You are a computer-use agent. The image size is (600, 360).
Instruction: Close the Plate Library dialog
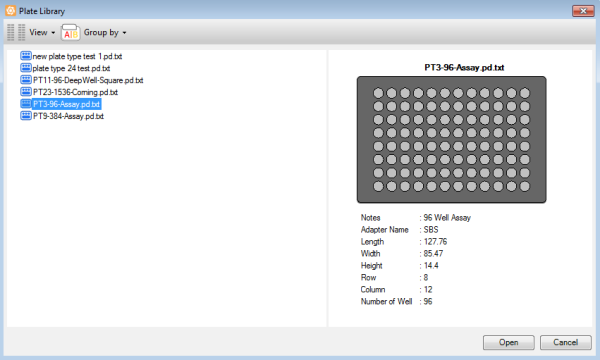click(x=583, y=11)
